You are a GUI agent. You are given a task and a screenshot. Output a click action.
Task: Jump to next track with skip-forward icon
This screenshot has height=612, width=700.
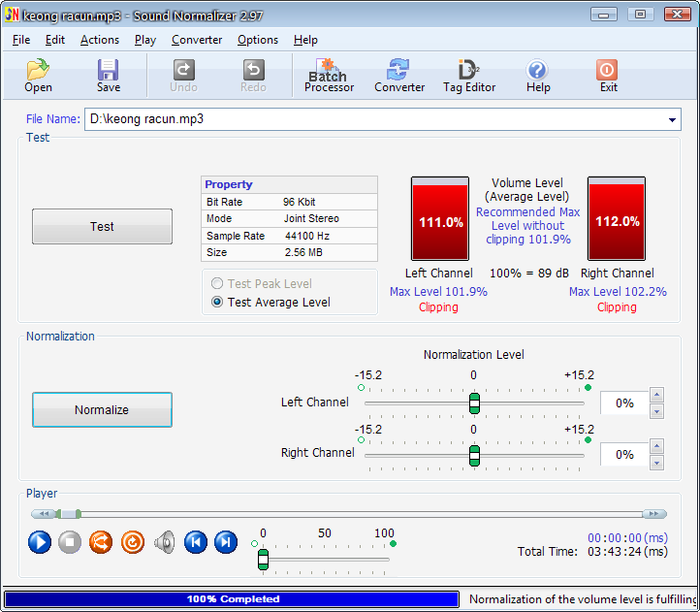[226, 542]
